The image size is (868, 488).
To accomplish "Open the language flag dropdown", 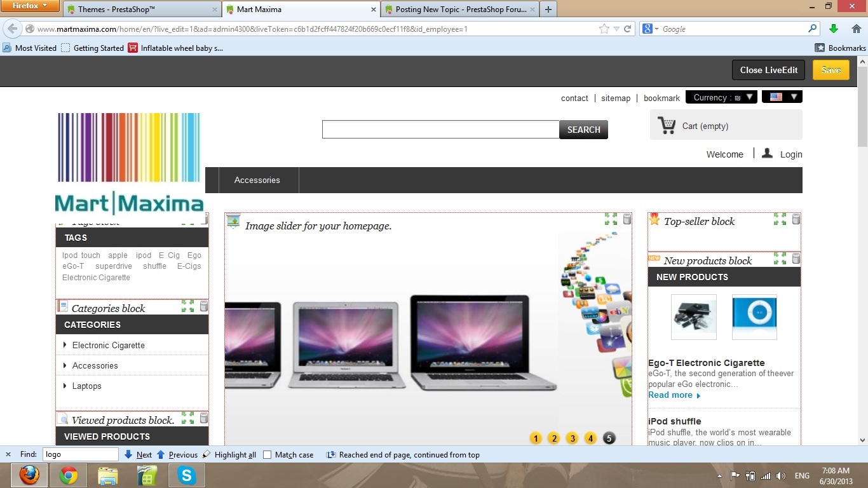I will (x=782, y=97).
